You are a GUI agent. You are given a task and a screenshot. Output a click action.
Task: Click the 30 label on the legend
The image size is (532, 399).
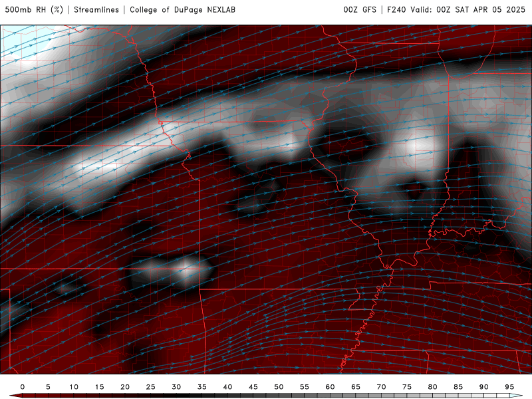coord(176,387)
